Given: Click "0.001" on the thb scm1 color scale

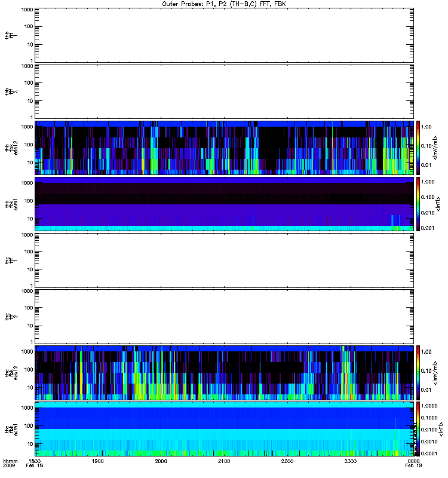Looking at the screenshot, I should 428,228.
